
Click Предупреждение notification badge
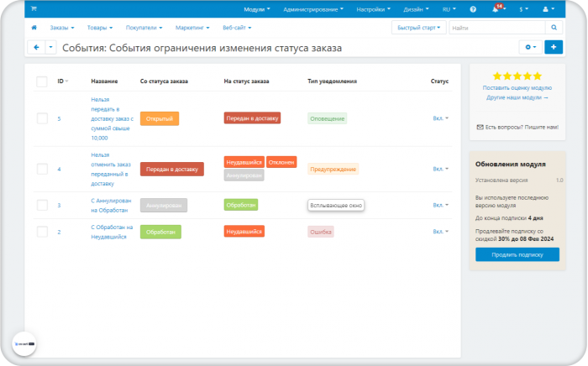click(333, 169)
